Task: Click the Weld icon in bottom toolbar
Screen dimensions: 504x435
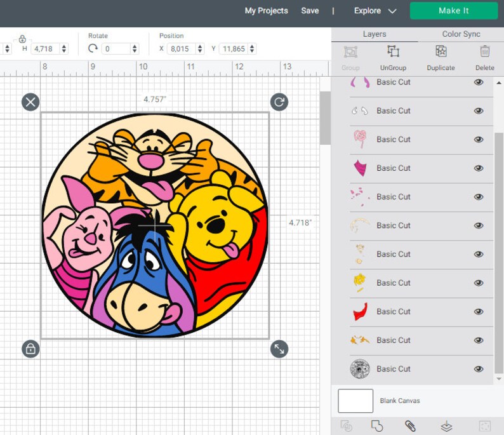Action: [x=376, y=426]
